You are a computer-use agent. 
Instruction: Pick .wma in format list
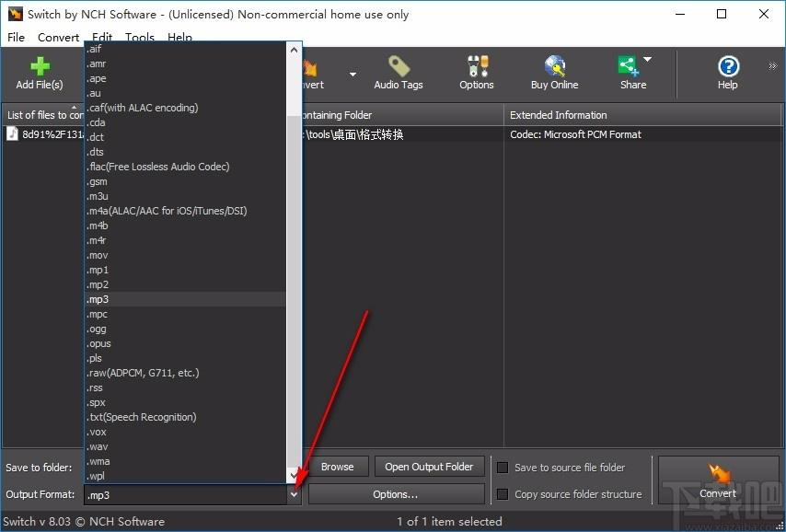(x=184, y=461)
